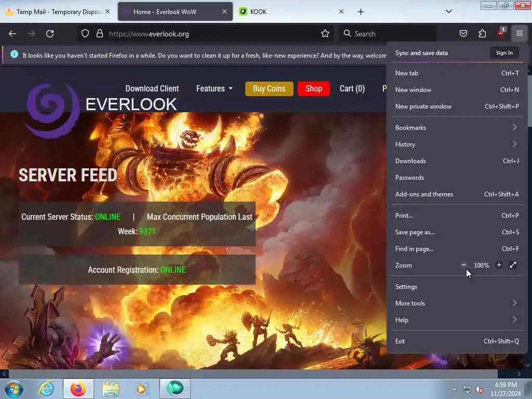Open the tracking protection shield icon
532x399 pixels.
pyautogui.click(x=85, y=34)
